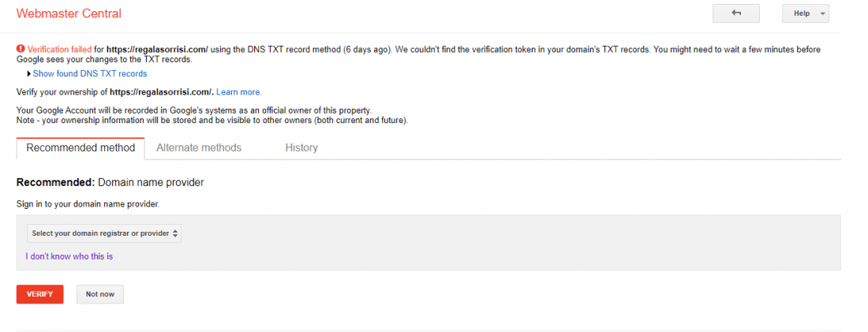The width and height of the screenshot is (868, 332).
Task: Switch to Alternate methods tab
Action: pos(199,147)
